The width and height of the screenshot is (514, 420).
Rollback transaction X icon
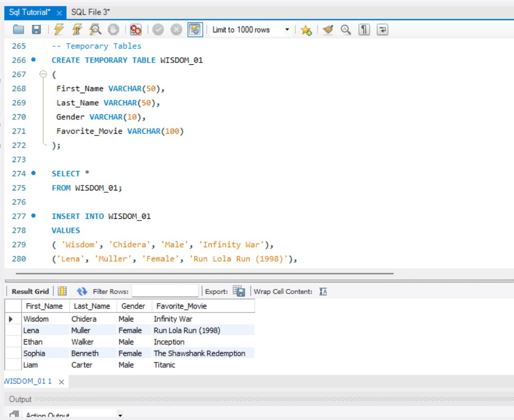coord(176,29)
